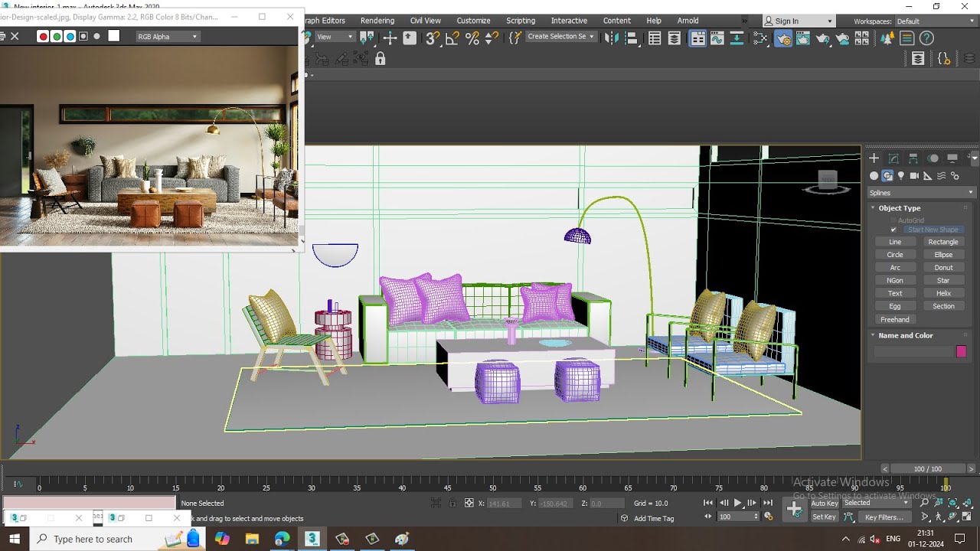
Task: Click the lock icon in second toolbar row
Action: coord(380,58)
